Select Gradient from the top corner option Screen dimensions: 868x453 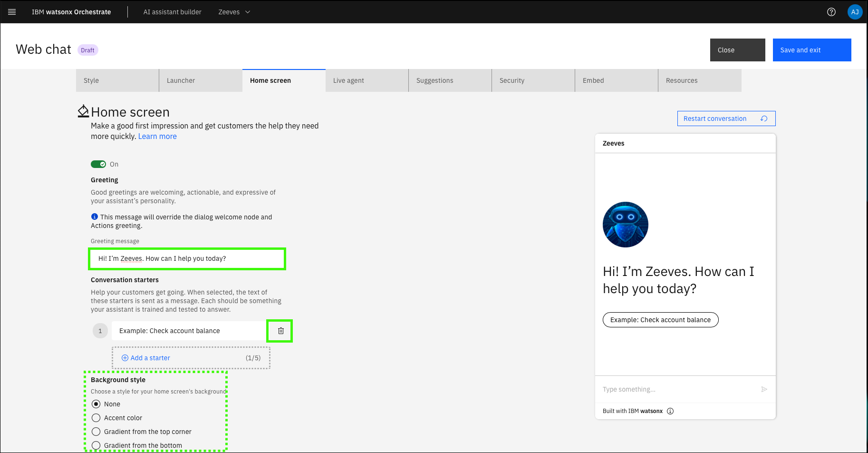click(96, 432)
